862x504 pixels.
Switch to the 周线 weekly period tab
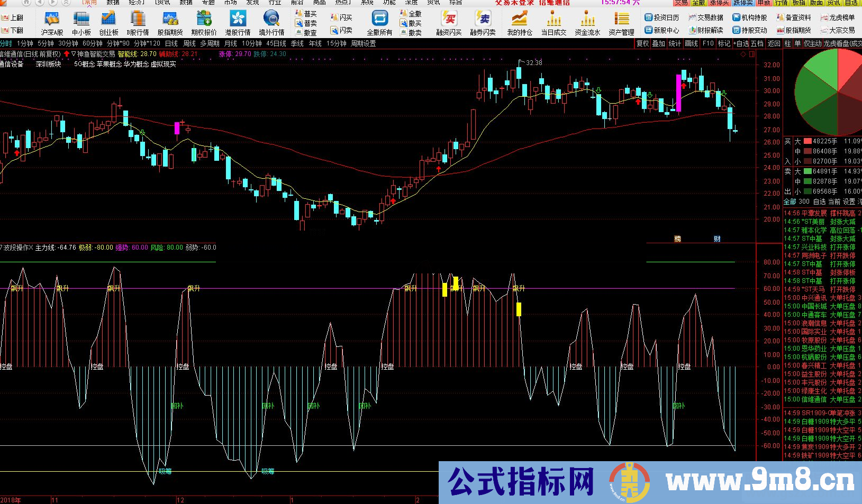pos(189,43)
